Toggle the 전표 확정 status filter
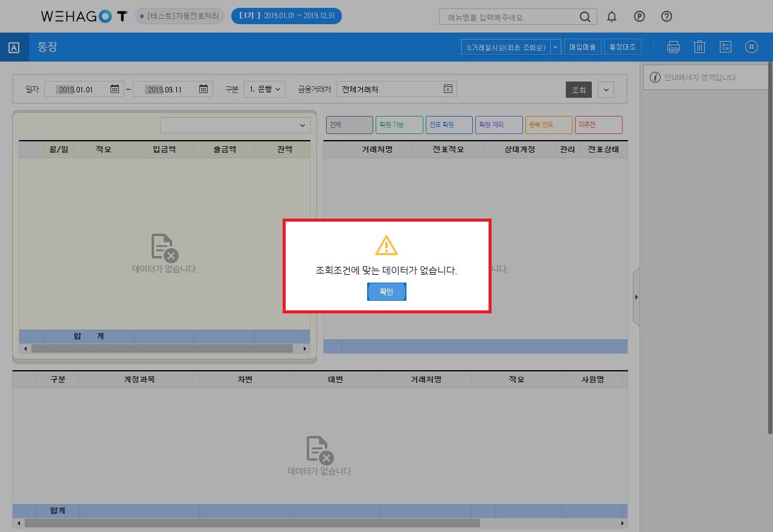 click(x=449, y=125)
